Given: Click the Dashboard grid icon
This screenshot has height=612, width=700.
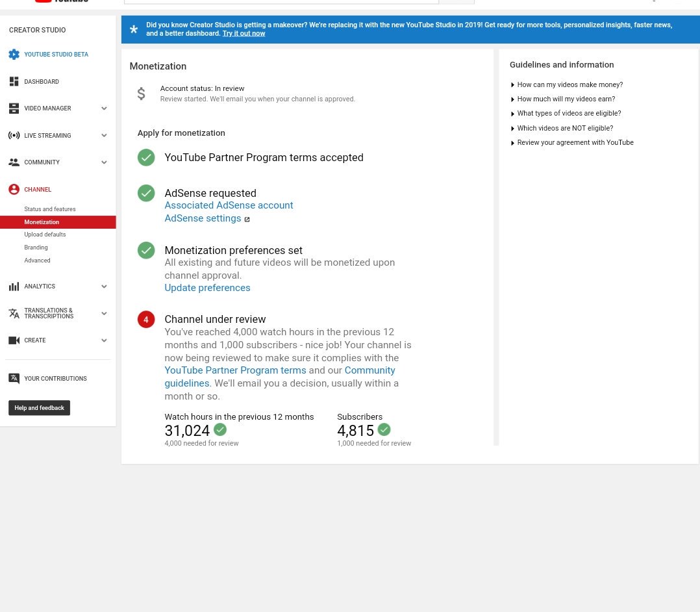Looking at the screenshot, I should click(x=14, y=81).
